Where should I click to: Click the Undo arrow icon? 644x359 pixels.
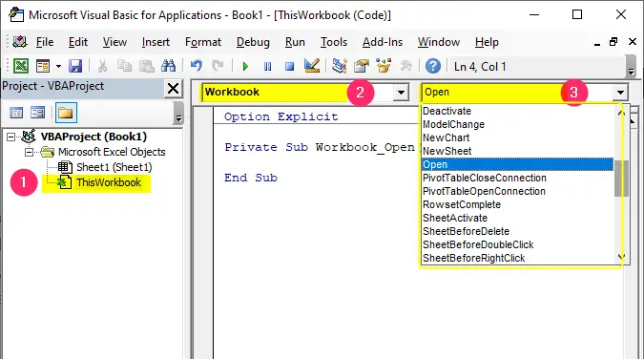[x=197, y=66]
